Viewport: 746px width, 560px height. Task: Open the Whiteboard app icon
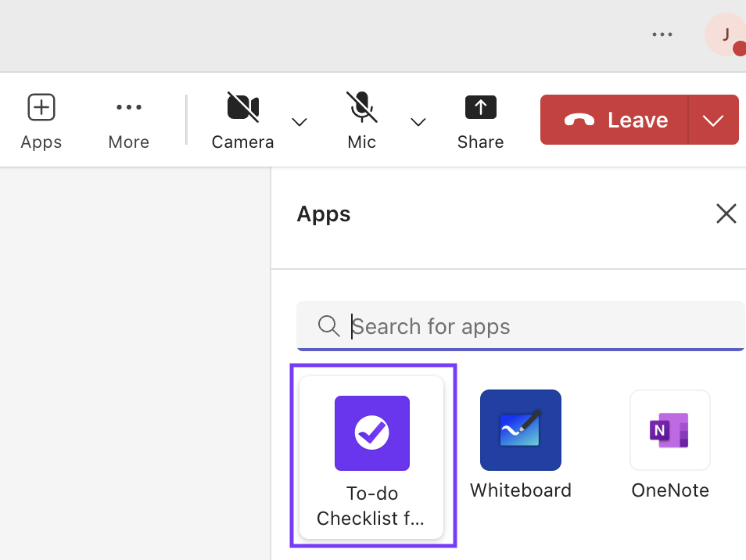520,430
